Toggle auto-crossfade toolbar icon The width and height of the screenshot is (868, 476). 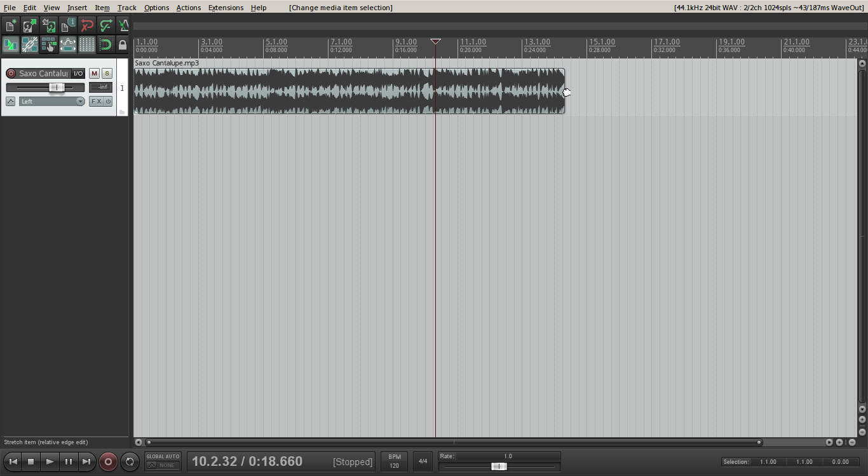pyautogui.click(x=11, y=44)
